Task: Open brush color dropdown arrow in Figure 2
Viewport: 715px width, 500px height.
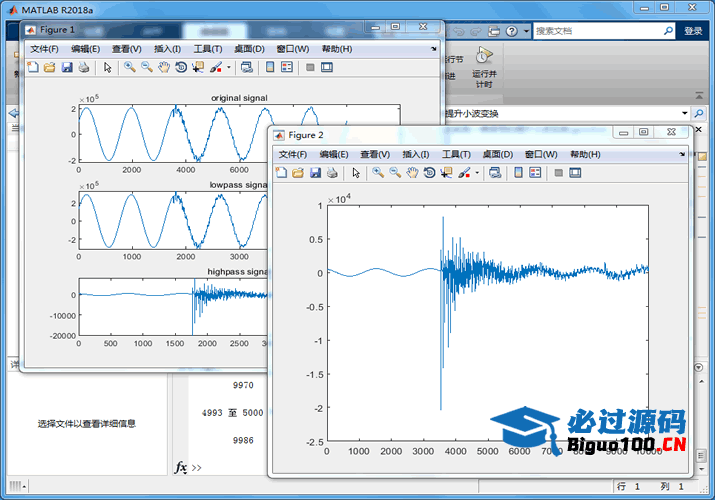Action: pyautogui.click(x=477, y=173)
